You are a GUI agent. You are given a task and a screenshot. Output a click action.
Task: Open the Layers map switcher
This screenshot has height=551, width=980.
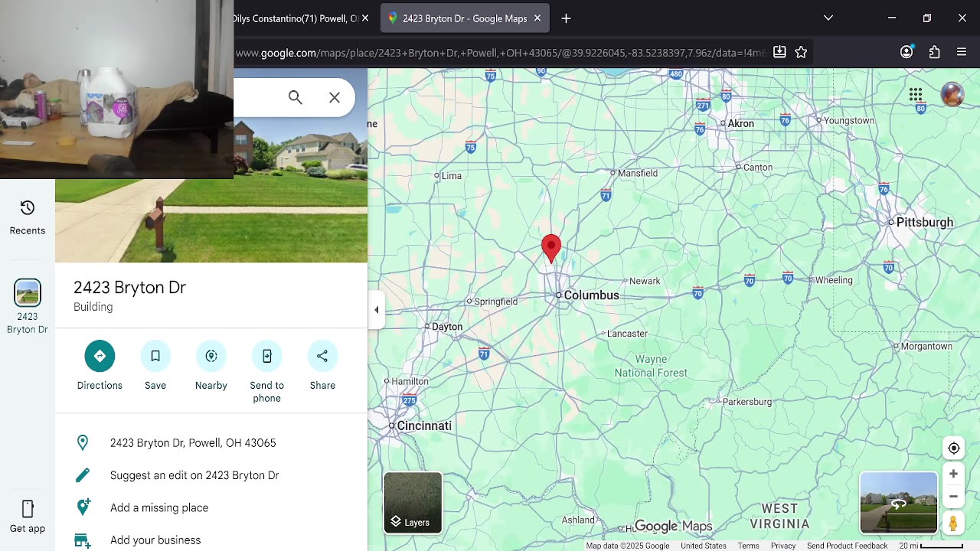[x=413, y=502]
